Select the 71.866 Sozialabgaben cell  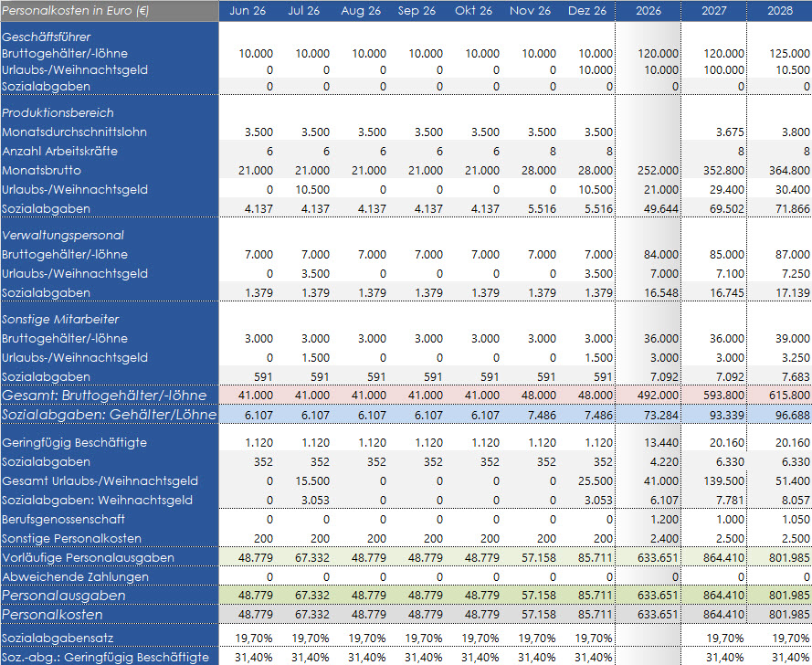[x=792, y=208]
